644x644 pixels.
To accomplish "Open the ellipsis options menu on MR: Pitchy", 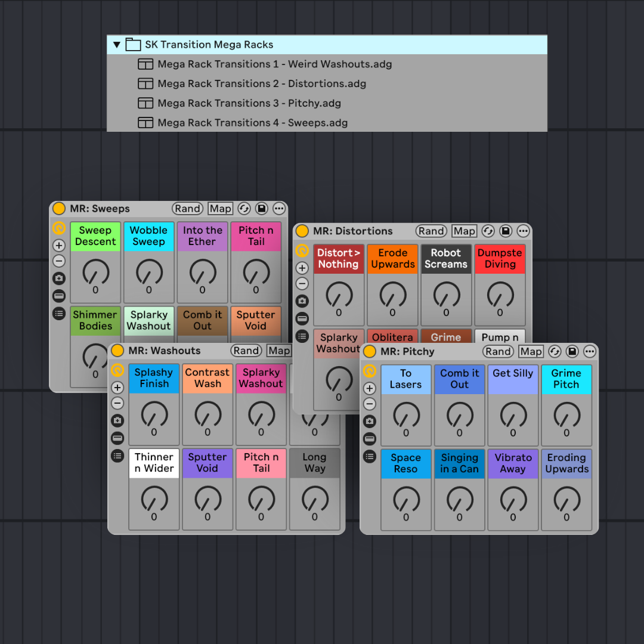I will (590, 352).
